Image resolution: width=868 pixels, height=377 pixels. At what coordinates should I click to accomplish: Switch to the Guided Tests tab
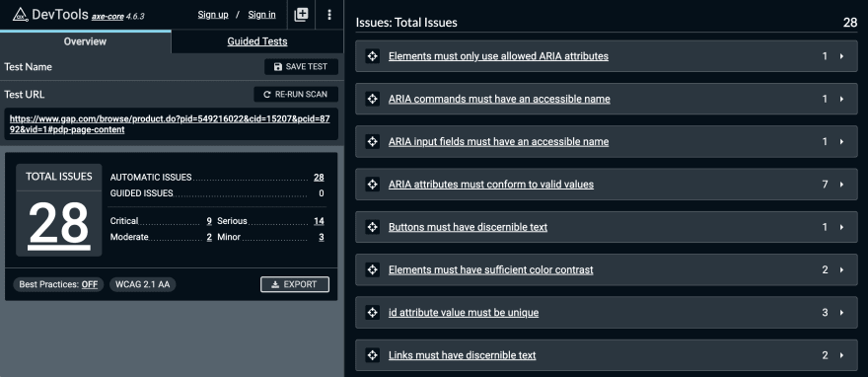(257, 41)
